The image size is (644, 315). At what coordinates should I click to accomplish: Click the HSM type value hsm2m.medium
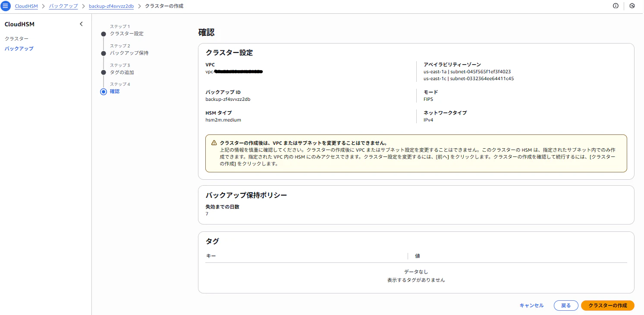(x=223, y=120)
